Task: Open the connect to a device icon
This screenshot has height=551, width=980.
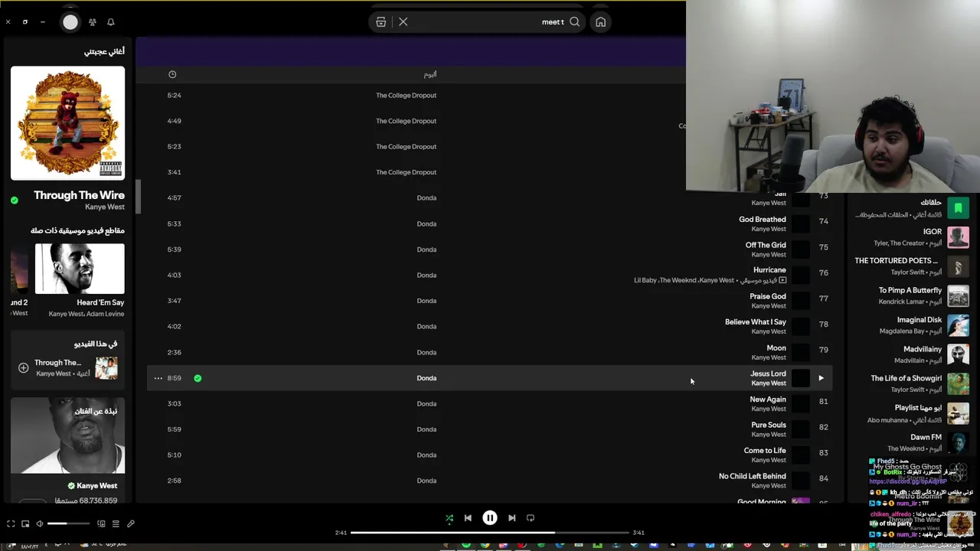Action: tap(101, 524)
